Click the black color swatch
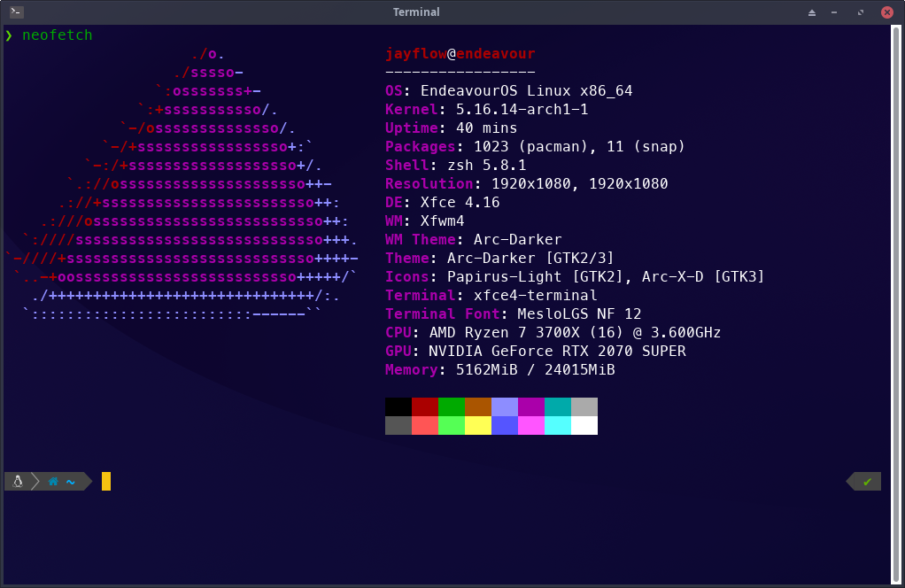905x588 pixels. (398, 406)
